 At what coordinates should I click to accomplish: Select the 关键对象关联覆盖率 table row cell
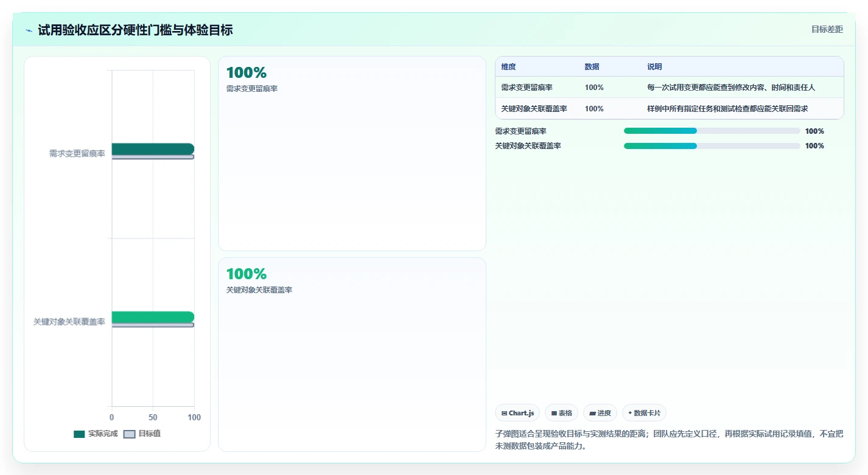pos(534,109)
